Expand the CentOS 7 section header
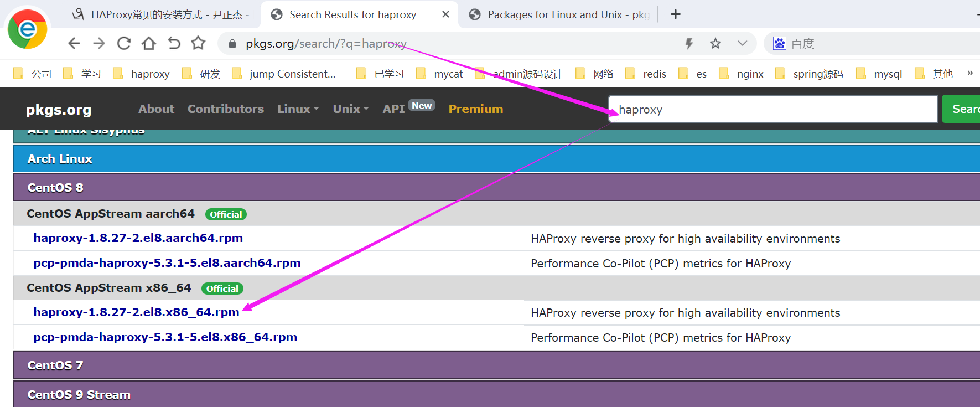 (x=496, y=365)
